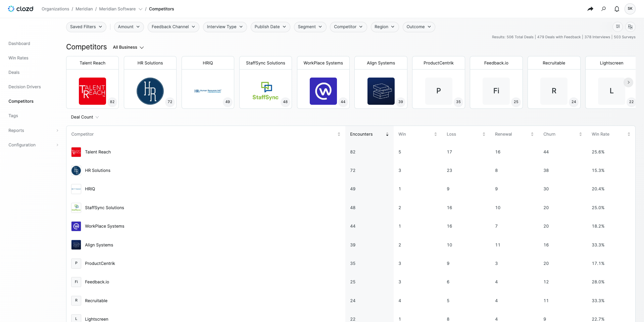Click HR Solutions logo in table row
This screenshot has height=322, width=644.
[76, 171]
